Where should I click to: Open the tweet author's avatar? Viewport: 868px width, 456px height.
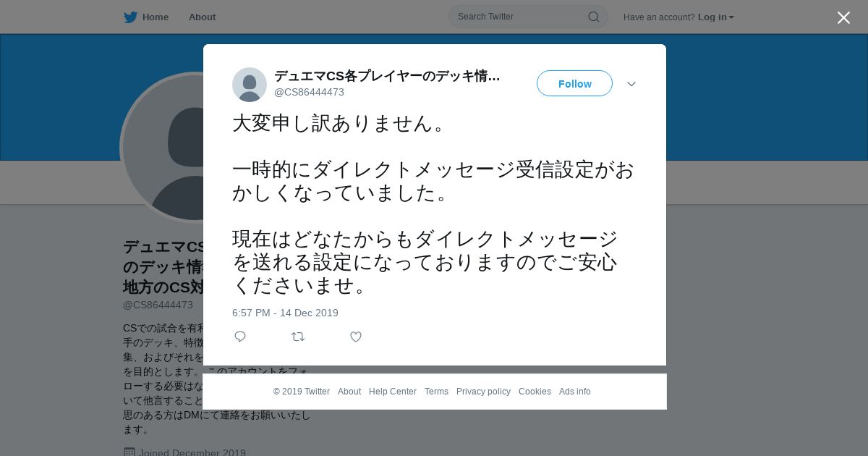pos(250,85)
